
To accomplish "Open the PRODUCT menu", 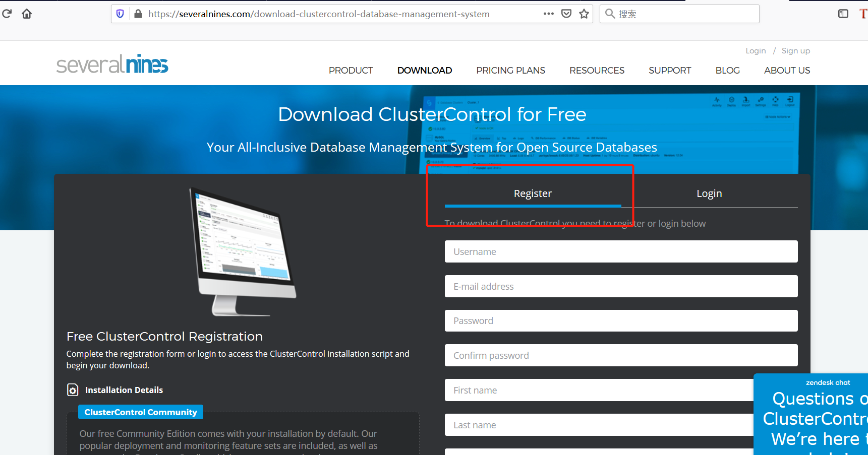I will 351,71.
